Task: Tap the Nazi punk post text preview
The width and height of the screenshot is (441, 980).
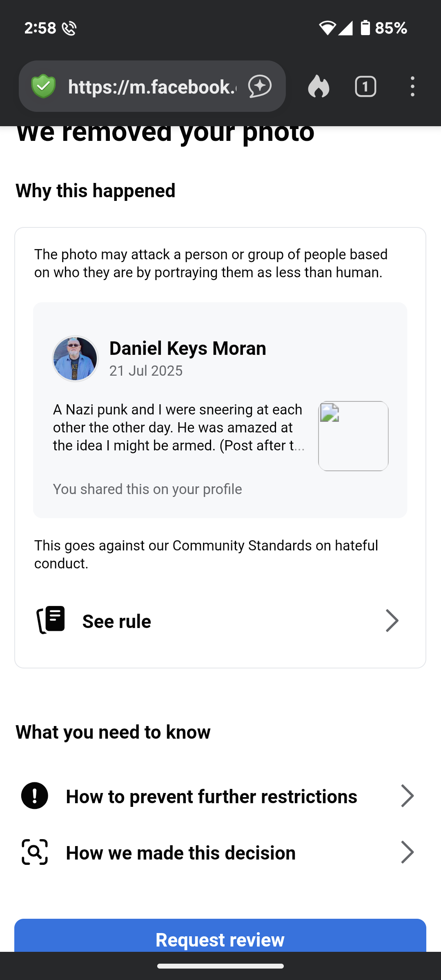Action: click(179, 428)
